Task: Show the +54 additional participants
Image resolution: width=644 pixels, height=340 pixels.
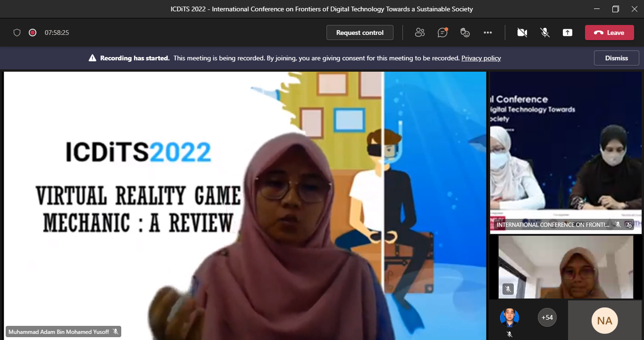Action: (547, 317)
